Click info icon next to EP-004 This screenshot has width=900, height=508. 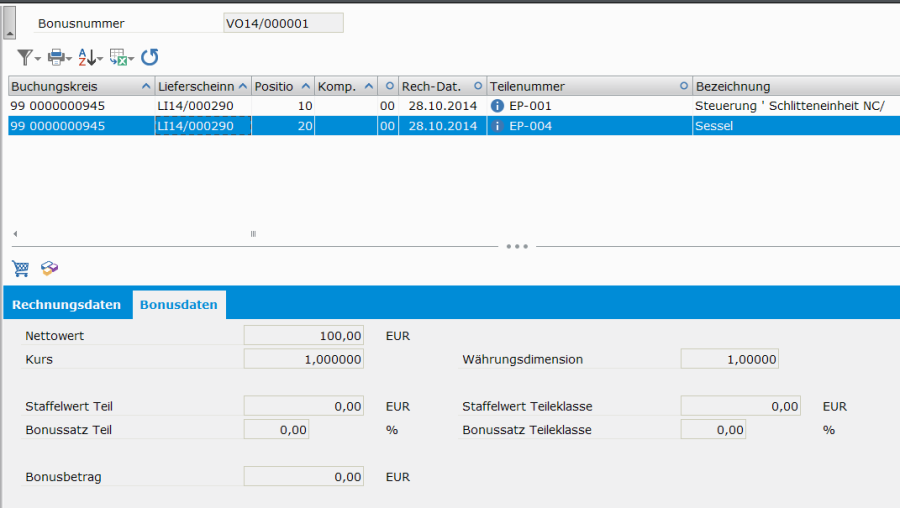tap(497, 126)
